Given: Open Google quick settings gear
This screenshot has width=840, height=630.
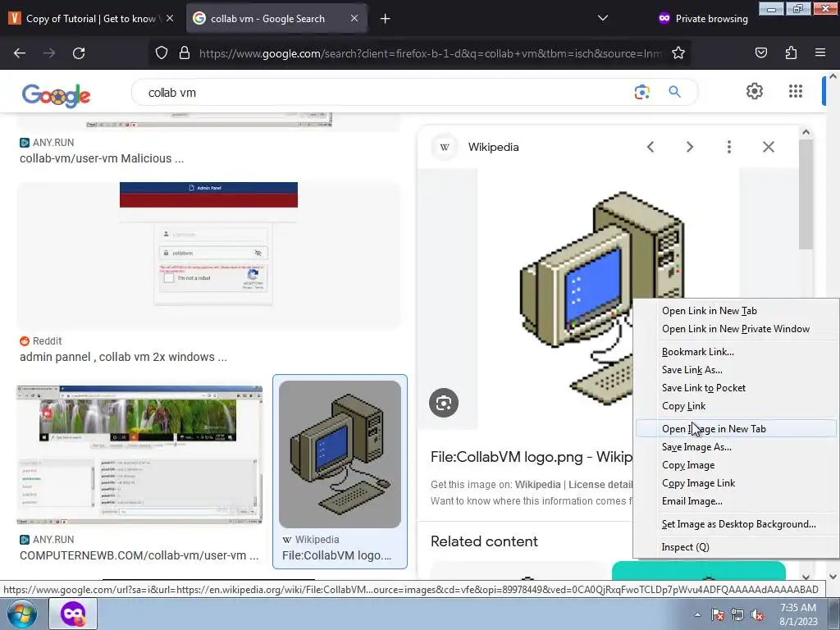Looking at the screenshot, I should 755,91.
